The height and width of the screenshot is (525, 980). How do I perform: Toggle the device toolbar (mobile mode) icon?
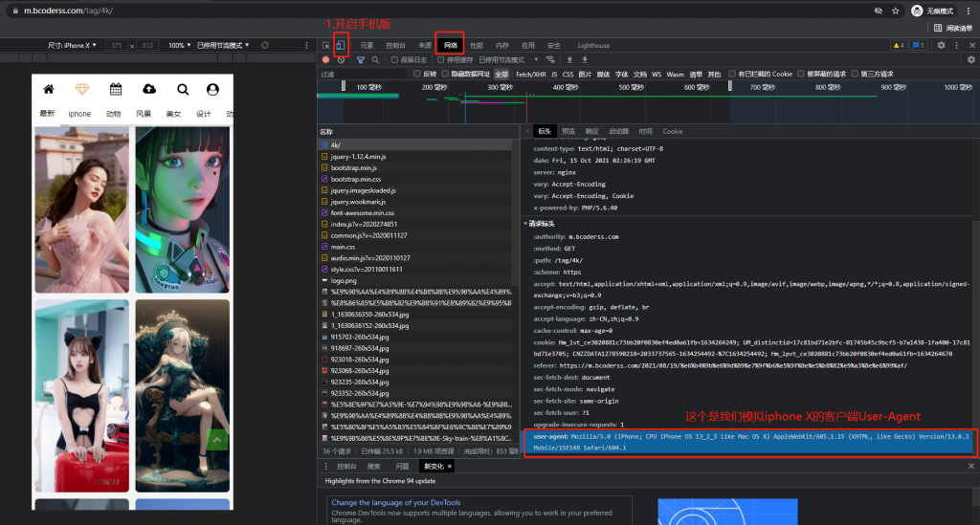point(342,45)
